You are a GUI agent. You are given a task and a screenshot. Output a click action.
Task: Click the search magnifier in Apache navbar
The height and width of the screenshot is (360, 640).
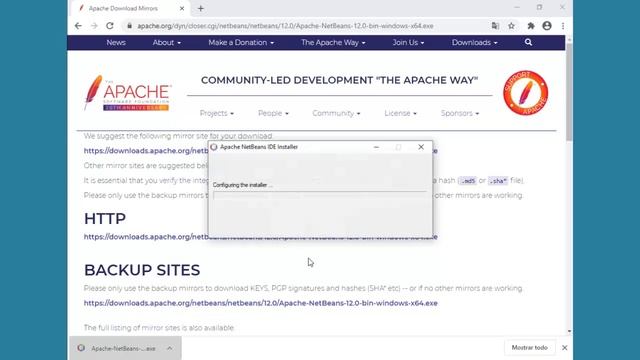[528, 42]
